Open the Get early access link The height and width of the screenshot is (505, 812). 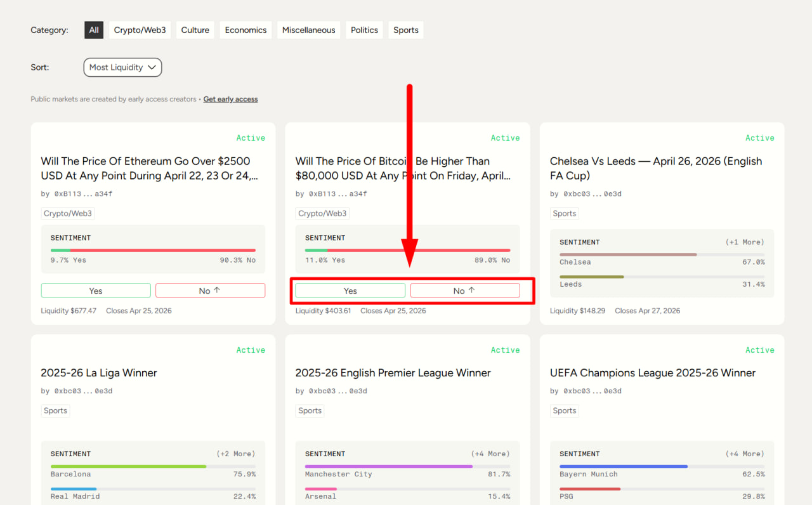[230, 99]
